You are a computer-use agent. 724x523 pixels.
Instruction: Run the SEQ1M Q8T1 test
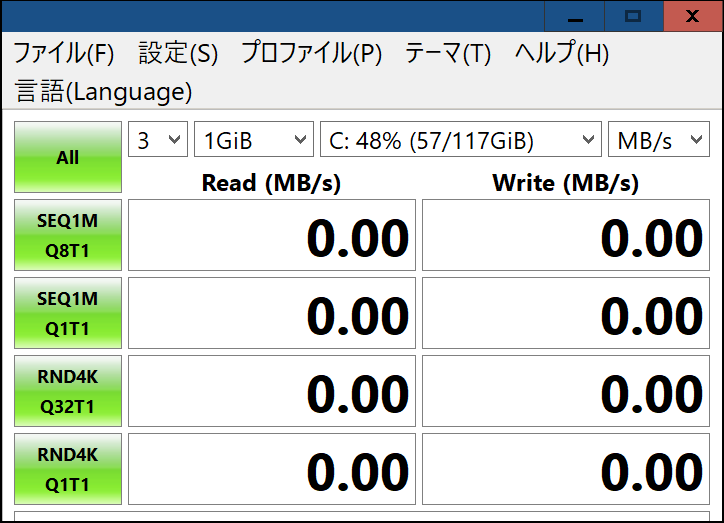click(68, 235)
